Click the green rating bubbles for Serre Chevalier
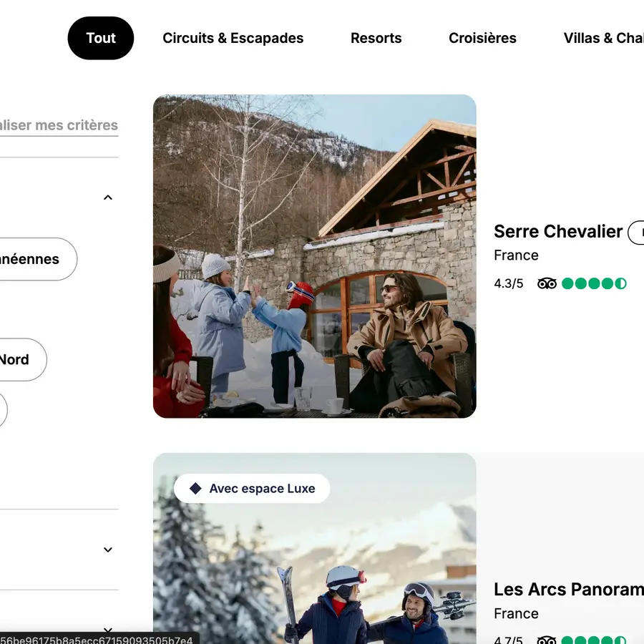This screenshot has width=644, height=644. coord(594,283)
